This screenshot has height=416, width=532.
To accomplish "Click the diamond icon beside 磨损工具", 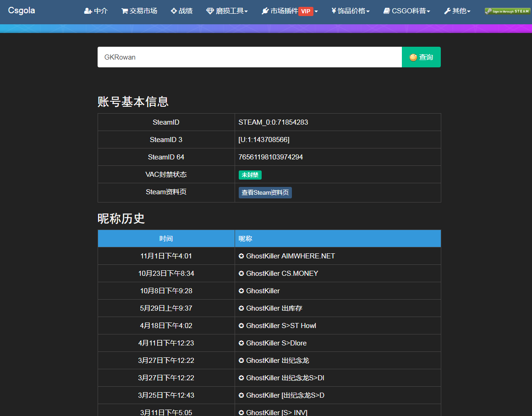I will tap(210, 11).
